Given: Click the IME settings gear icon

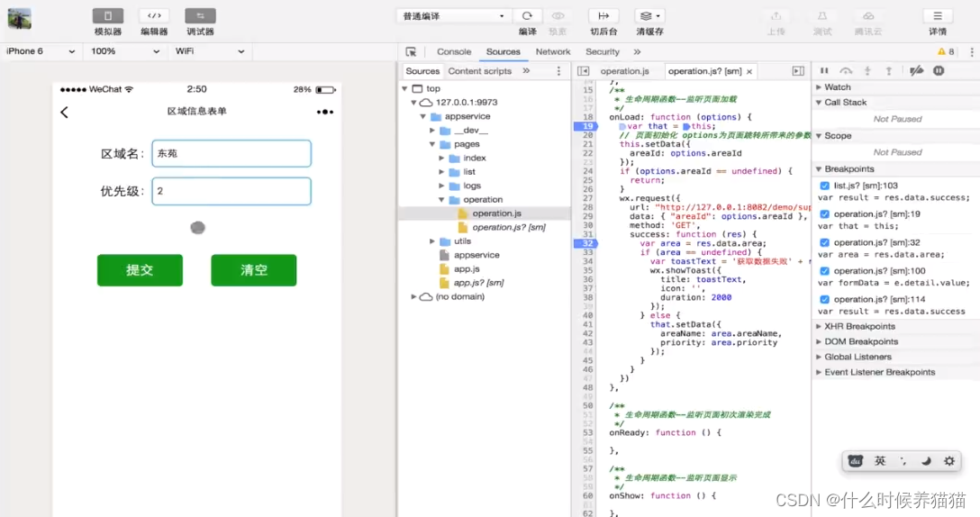Looking at the screenshot, I should tap(949, 461).
